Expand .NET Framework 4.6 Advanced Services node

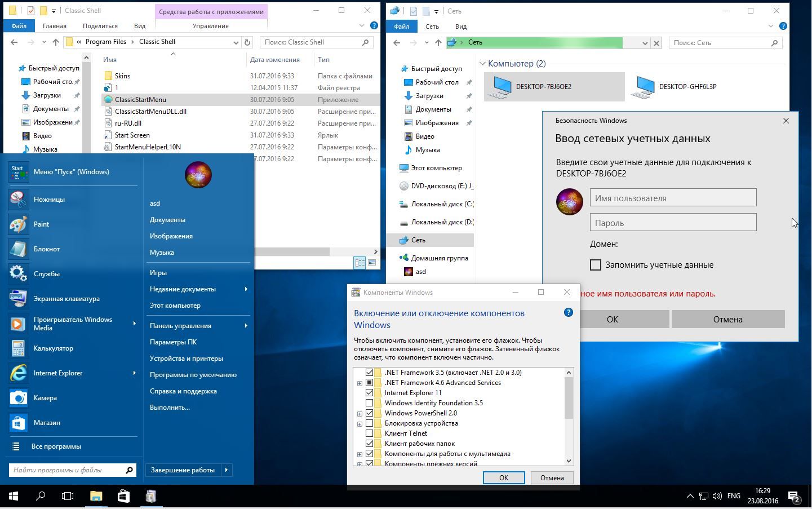click(x=360, y=383)
